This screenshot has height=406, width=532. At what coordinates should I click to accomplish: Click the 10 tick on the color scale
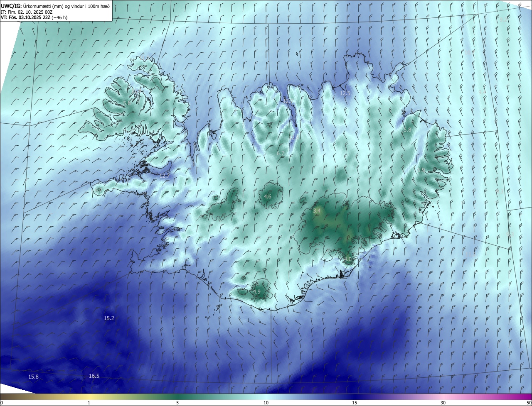[x=266, y=403]
